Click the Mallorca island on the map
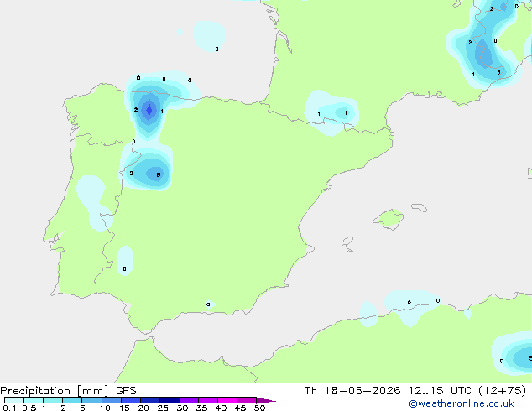 tap(389, 219)
